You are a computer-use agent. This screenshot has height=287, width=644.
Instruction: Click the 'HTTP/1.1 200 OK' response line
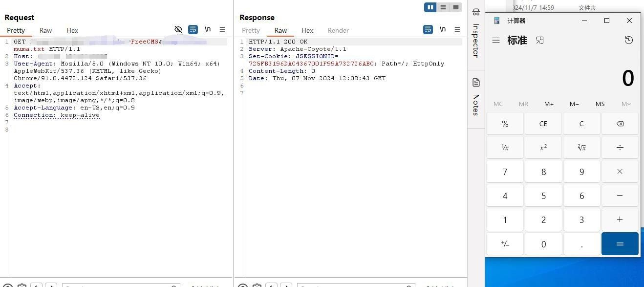(x=278, y=42)
